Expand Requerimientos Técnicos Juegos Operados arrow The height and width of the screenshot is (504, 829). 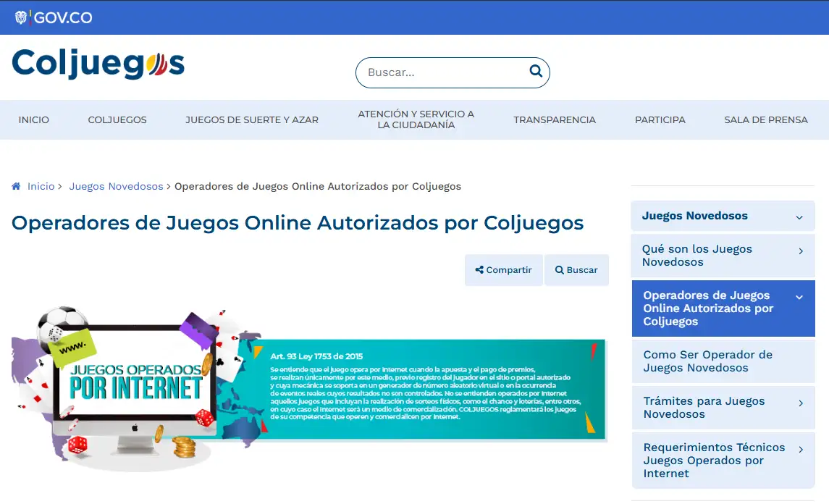click(x=801, y=450)
